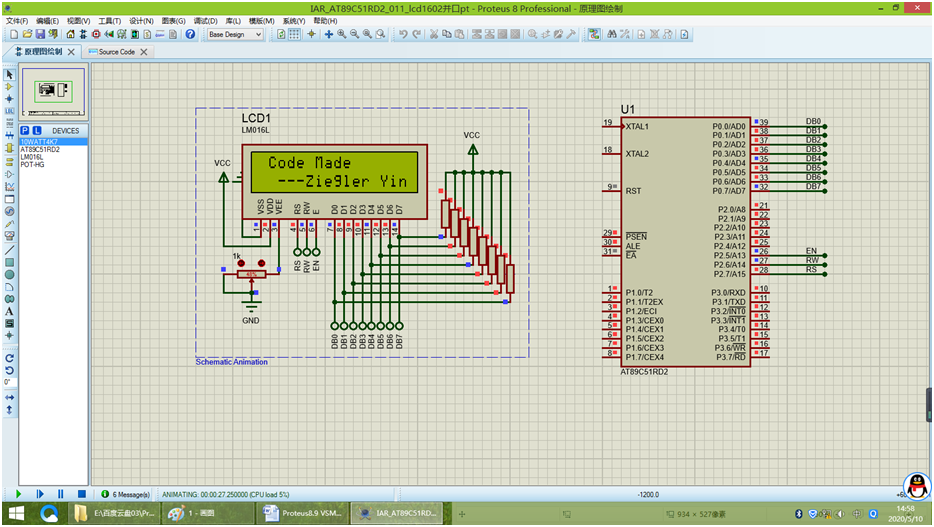
Task: Undo the last action with the toolbar arrow
Action: [x=403, y=35]
